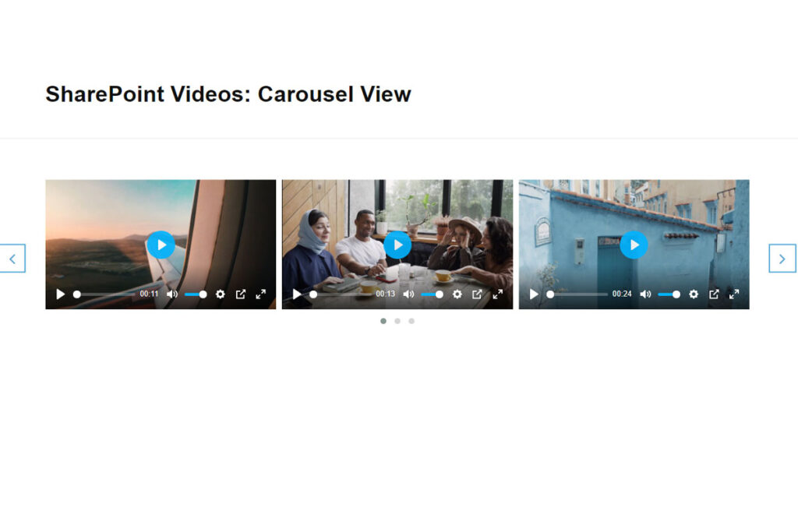Click the 00:11 duration on airplane video
Image resolution: width=798 pixels, height=532 pixels.
[149, 294]
